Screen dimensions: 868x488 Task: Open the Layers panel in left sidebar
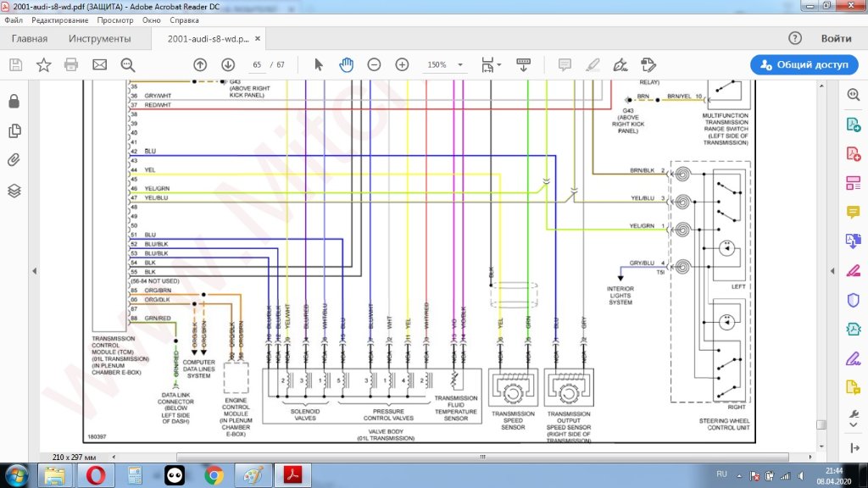click(14, 191)
